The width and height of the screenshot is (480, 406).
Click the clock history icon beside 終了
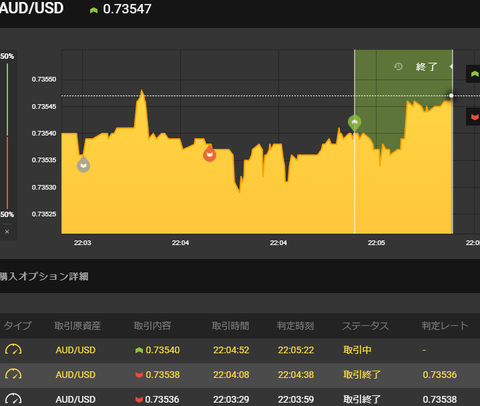point(398,67)
